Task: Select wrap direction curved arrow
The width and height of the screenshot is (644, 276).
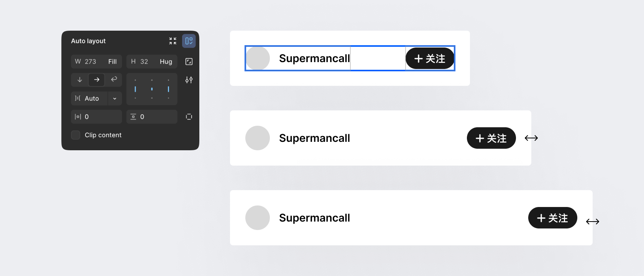Action: tap(114, 79)
